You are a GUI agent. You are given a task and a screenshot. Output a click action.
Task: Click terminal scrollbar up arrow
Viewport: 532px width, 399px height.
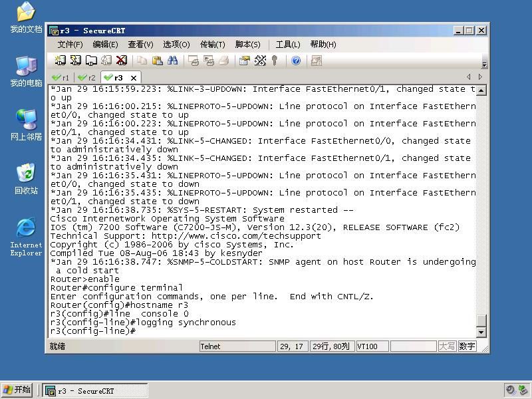481,90
